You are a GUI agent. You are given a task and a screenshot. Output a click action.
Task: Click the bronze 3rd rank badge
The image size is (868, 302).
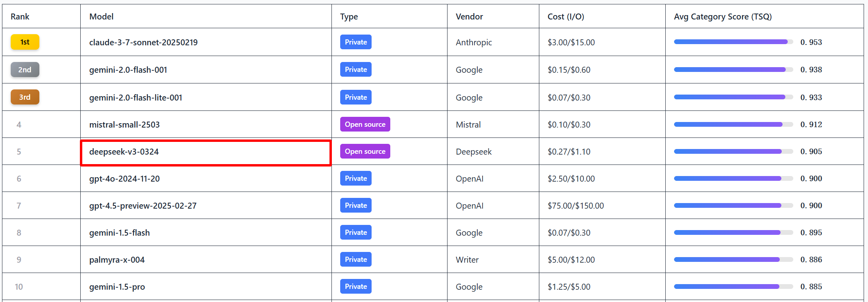click(25, 97)
